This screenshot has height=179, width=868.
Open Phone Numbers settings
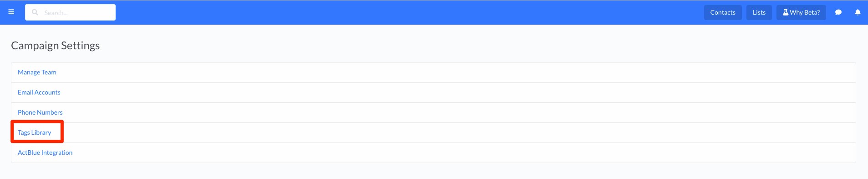pyautogui.click(x=40, y=112)
